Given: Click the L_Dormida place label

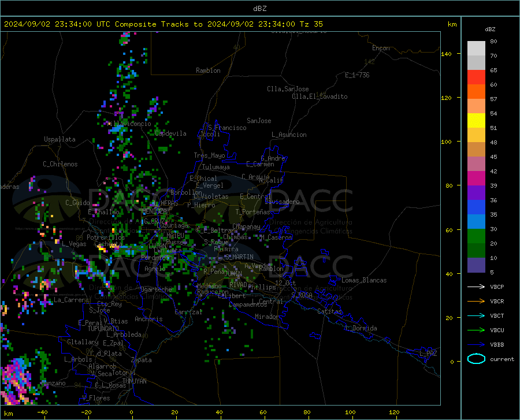Looking at the screenshot, I should click(361, 328).
